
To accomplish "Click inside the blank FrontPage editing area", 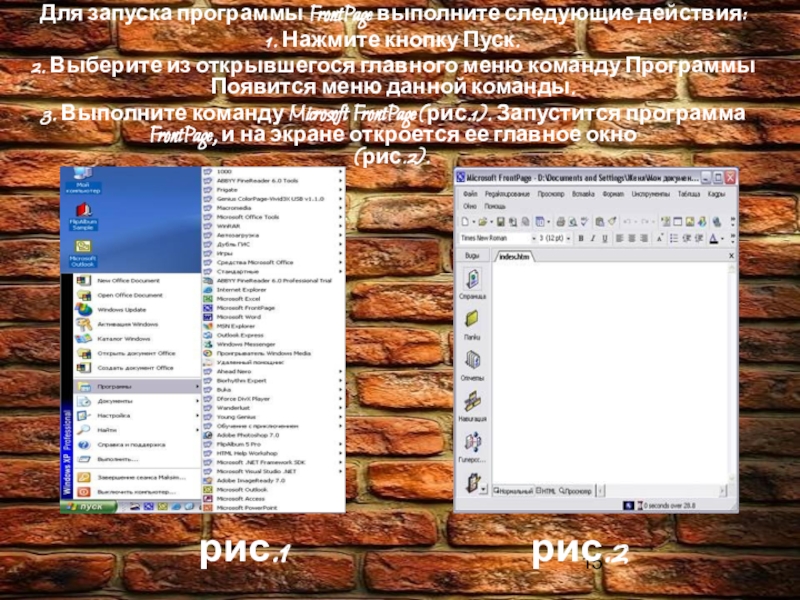I will pyautogui.click(x=610, y=372).
